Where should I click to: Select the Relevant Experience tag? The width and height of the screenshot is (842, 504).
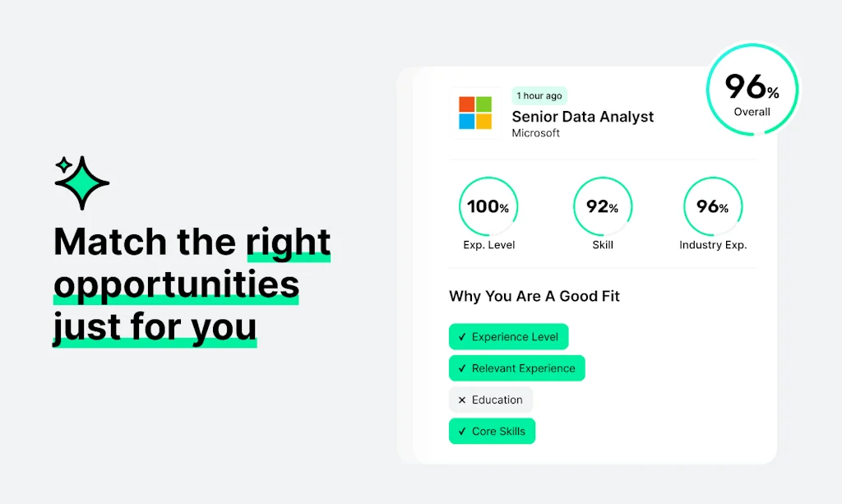pos(516,368)
